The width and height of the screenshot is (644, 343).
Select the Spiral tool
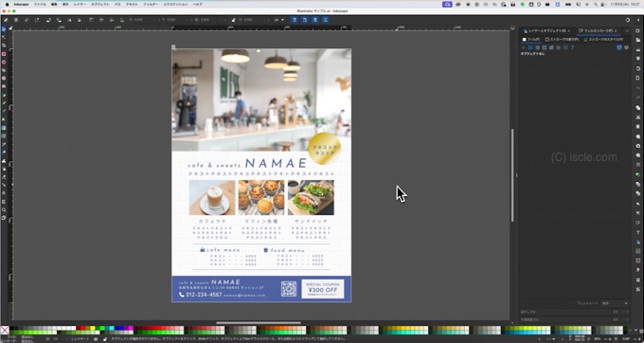[4, 86]
